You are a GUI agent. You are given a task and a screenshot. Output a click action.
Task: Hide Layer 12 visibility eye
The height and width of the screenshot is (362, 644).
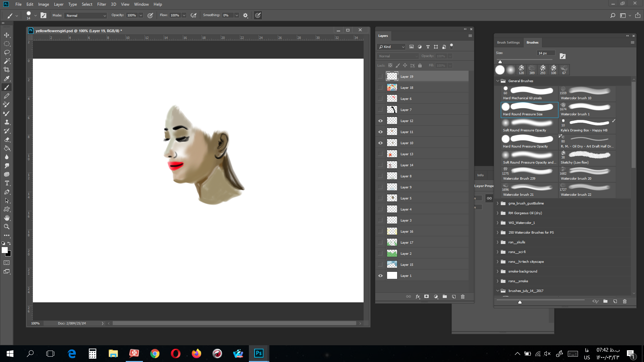click(380, 121)
